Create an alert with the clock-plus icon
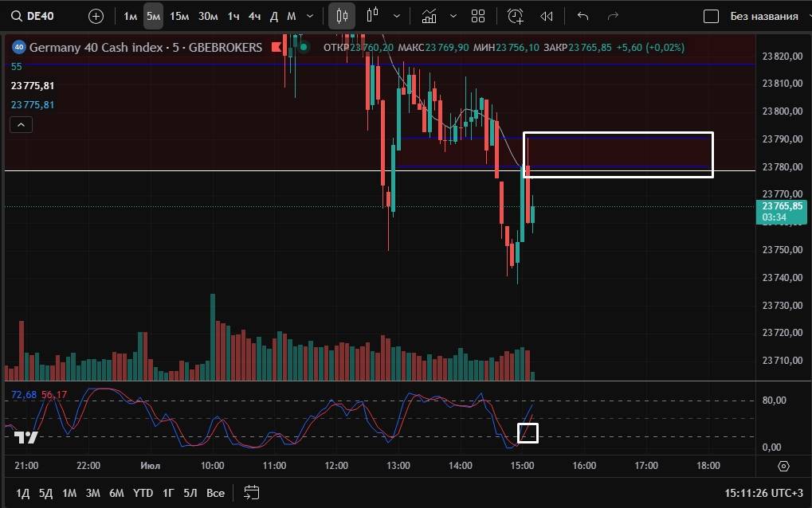The height and width of the screenshot is (508, 812). point(516,17)
